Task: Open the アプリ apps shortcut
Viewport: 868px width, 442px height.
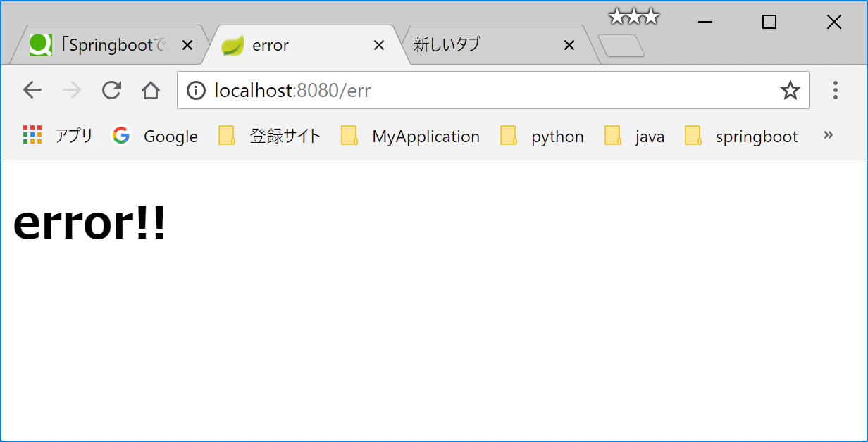Action: [58, 136]
